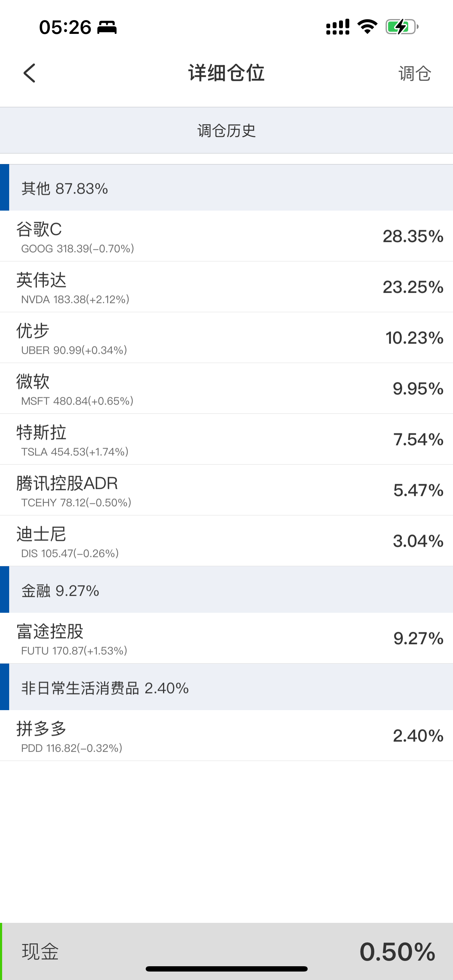Tap the battery charging icon

401,27
